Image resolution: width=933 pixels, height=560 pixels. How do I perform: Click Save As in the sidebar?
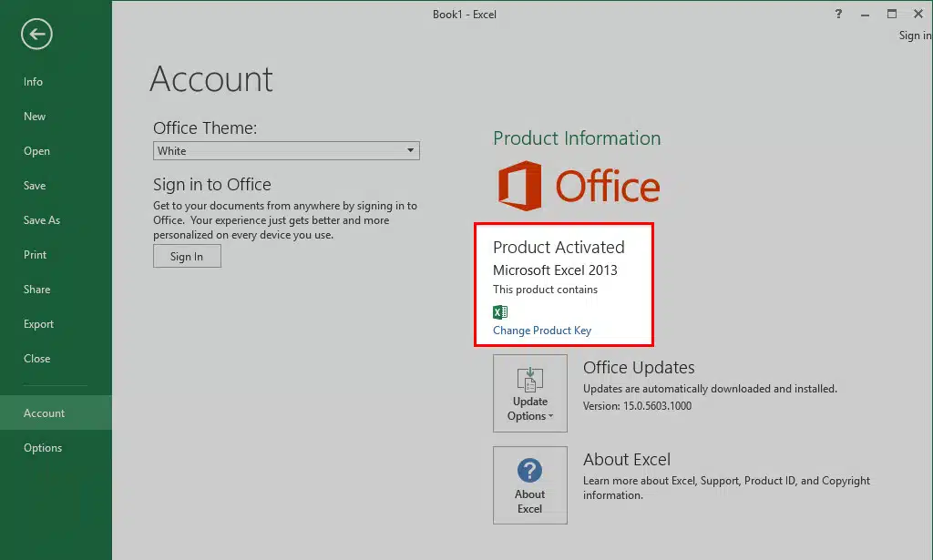tap(42, 220)
